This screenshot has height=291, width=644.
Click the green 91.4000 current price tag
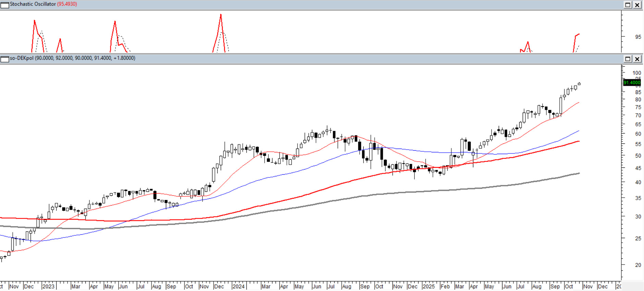pyautogui.click(x=632, y=82)
